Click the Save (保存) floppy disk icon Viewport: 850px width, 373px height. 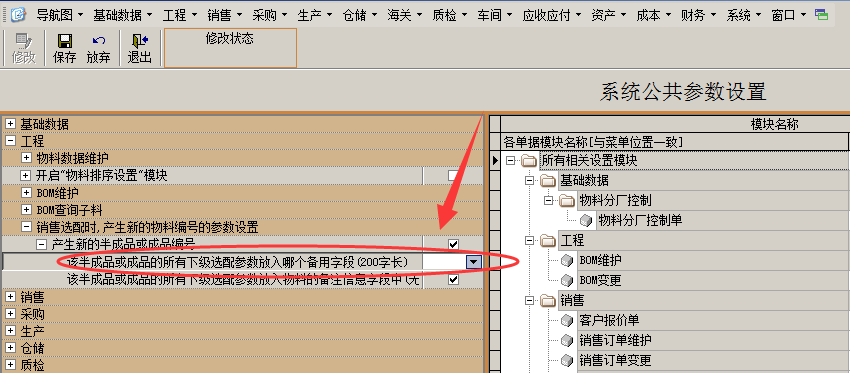click(x=65, y=41)
